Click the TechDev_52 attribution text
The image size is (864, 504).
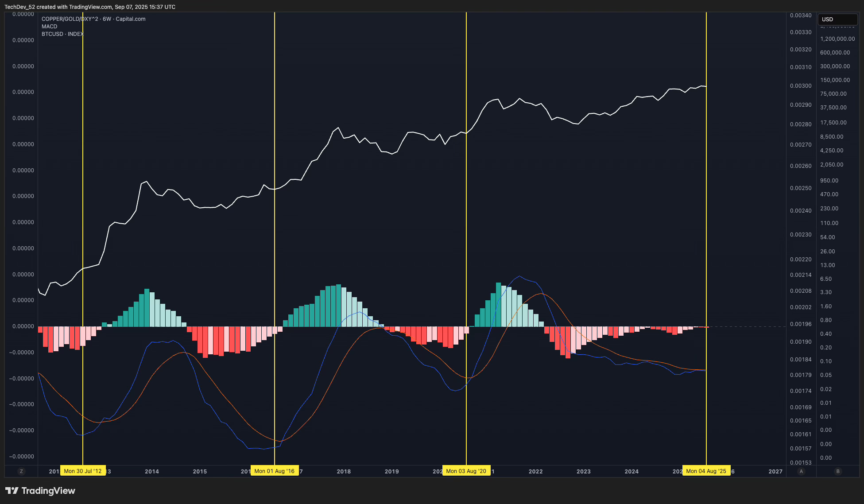(44, 7)
